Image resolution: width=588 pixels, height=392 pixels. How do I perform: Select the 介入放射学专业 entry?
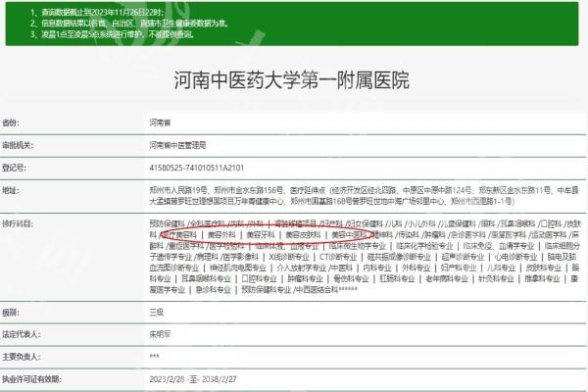point(301,268)
